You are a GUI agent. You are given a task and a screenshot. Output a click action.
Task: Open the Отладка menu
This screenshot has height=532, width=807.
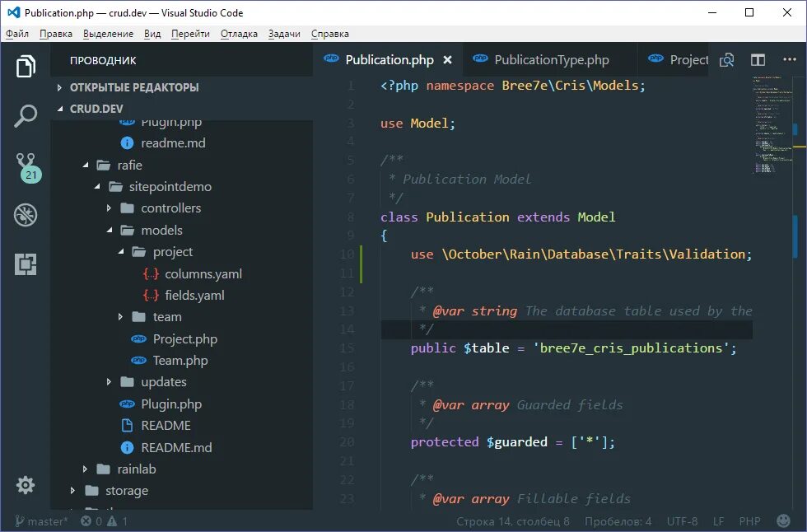coord(239,34)
